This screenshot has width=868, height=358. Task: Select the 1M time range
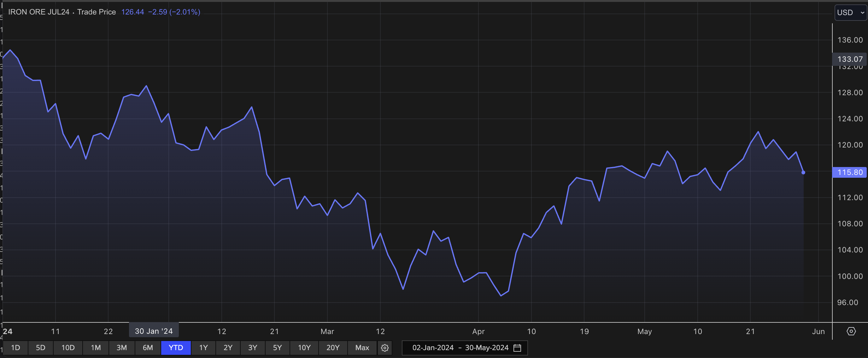[96, 348]
